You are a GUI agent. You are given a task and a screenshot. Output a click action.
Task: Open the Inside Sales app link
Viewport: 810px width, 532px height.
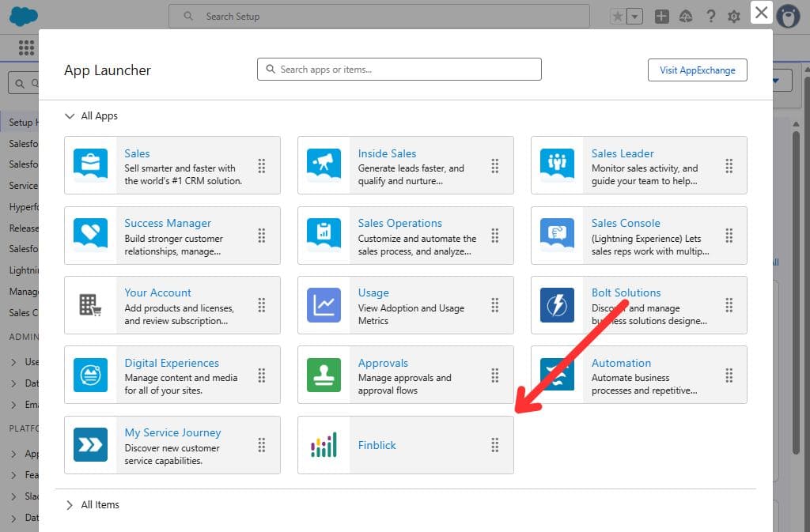click(387, 153)
